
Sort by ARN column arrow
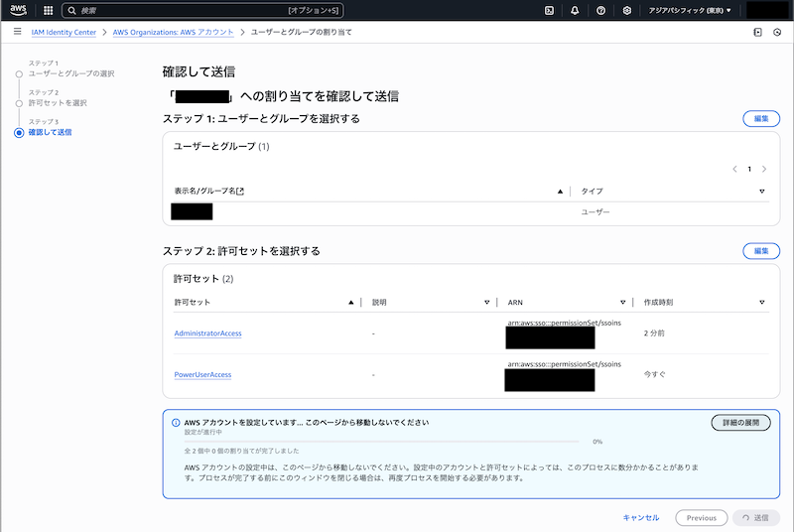[x=623, y=302]
